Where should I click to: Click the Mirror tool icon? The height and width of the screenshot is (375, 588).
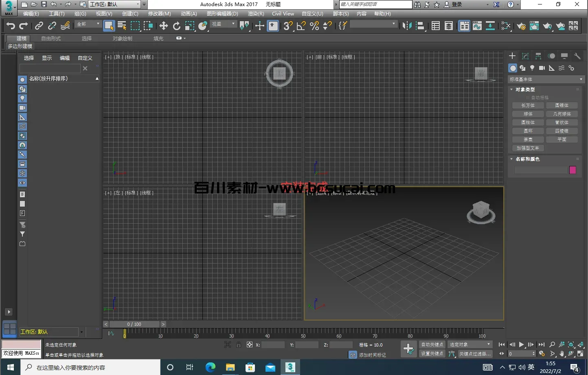tap(406, 26)
